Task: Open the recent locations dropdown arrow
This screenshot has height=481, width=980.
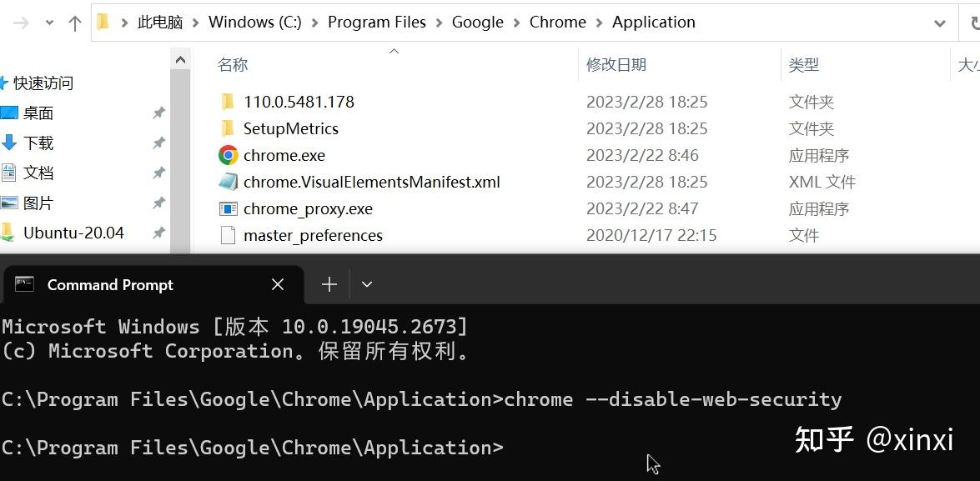Action: pos(49,23)
